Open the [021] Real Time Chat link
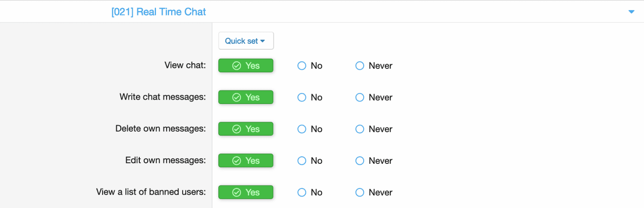The height and width of the screenshot is (208, 644). [x=158, y=12]
